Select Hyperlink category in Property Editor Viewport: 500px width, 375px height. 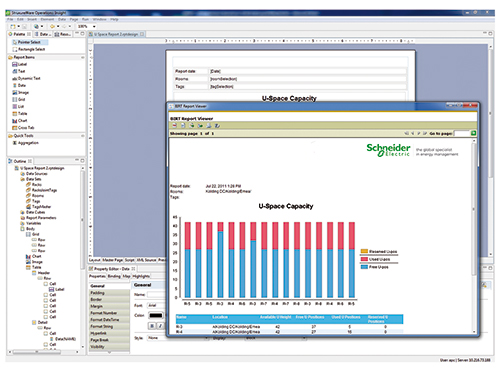(x=110, y=333)
